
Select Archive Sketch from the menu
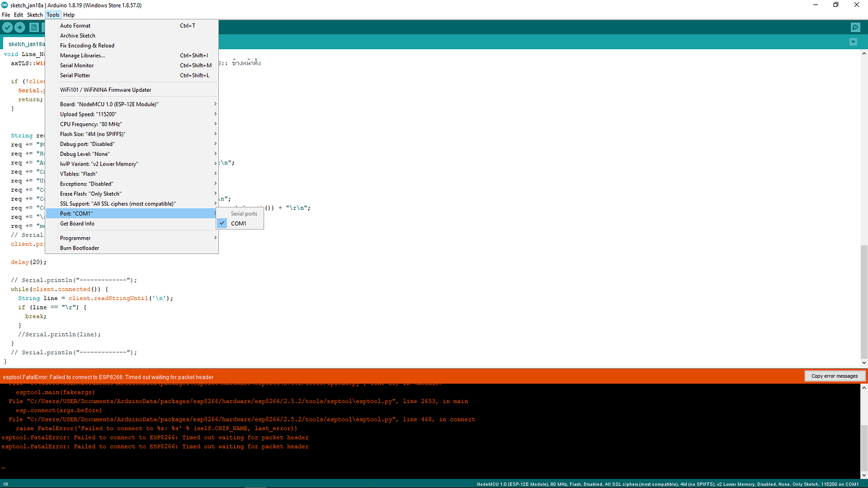77,35
